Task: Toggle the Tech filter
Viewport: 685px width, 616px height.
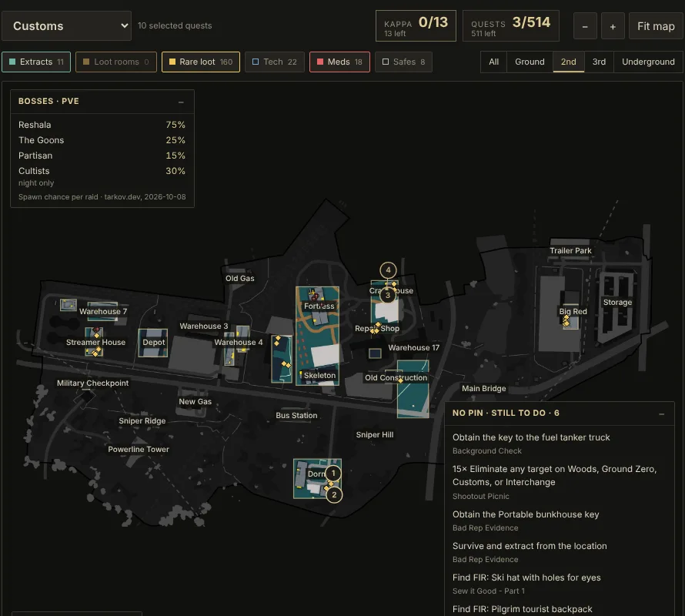Action: pyautogui.click(x=274, y=62)
